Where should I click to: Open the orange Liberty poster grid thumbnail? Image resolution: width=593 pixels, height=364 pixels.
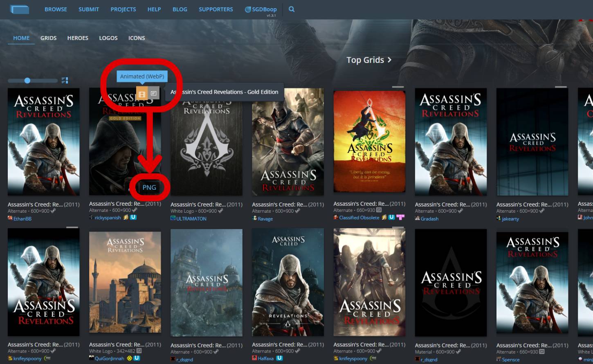tap(369, 142)
